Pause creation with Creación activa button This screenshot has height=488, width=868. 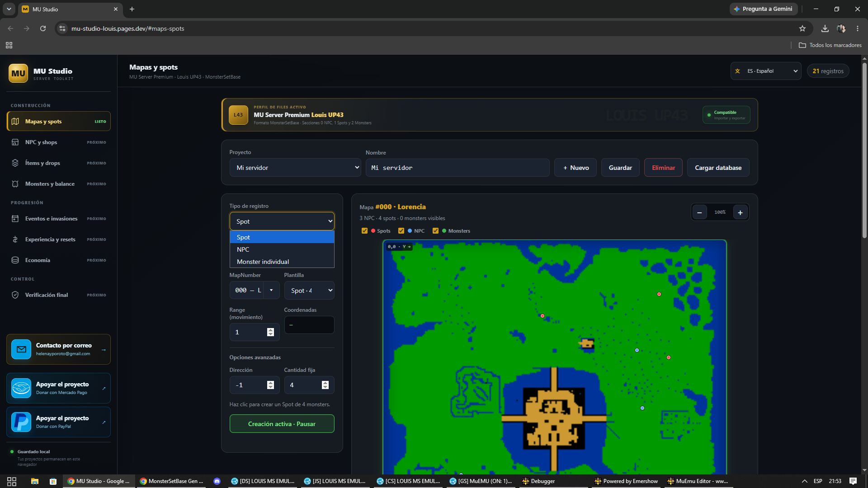point(282,424)
